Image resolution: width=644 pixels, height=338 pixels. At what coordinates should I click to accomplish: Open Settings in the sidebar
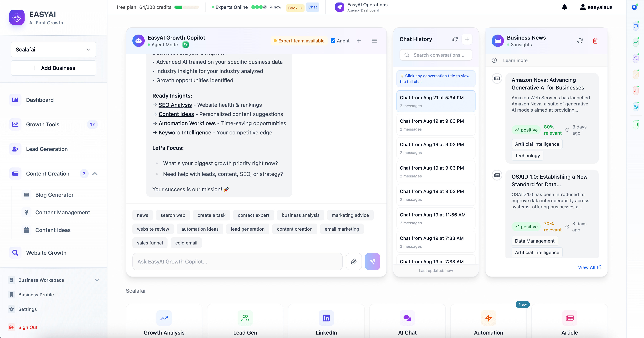(x=54, y=309)
